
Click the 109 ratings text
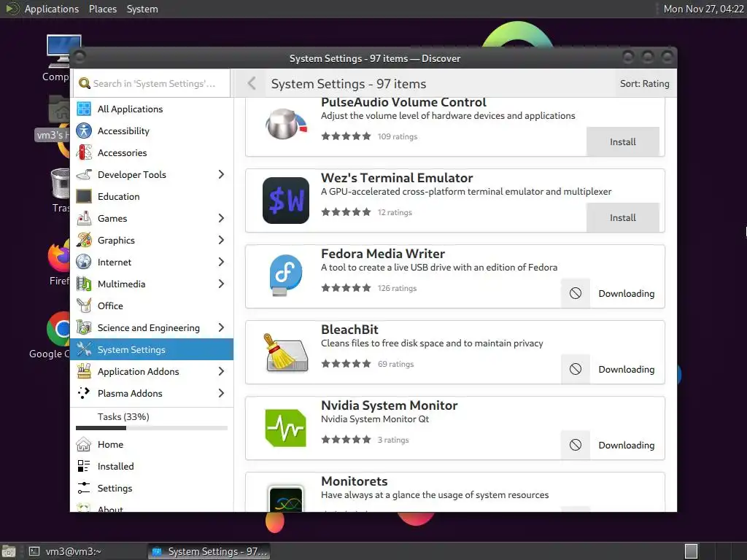398,136
